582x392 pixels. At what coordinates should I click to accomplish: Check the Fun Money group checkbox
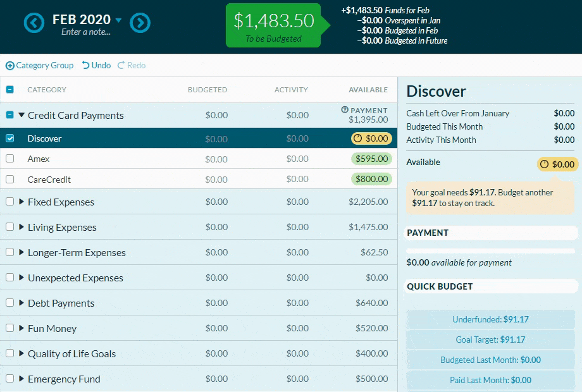tap(10, 328)
